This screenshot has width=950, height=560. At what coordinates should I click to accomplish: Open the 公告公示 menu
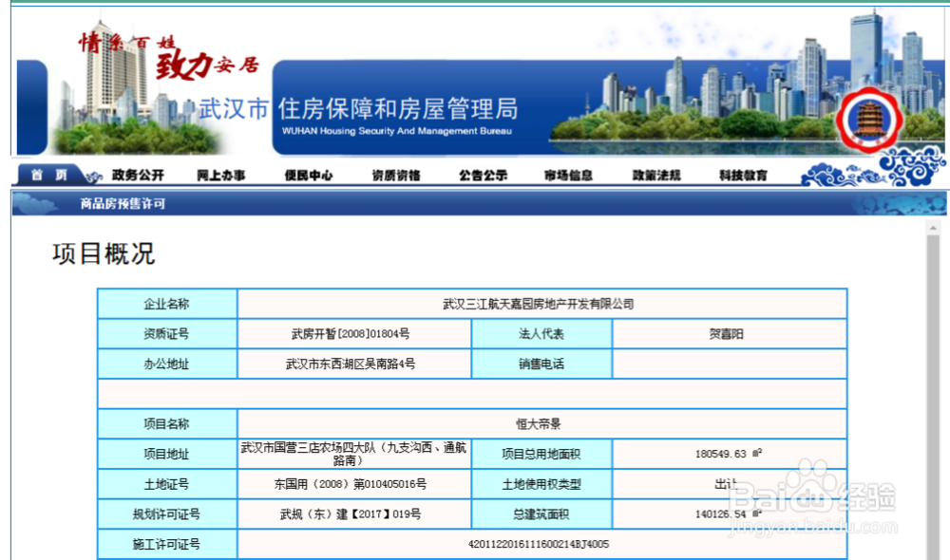pyautogui.click(x=483, y=176)
